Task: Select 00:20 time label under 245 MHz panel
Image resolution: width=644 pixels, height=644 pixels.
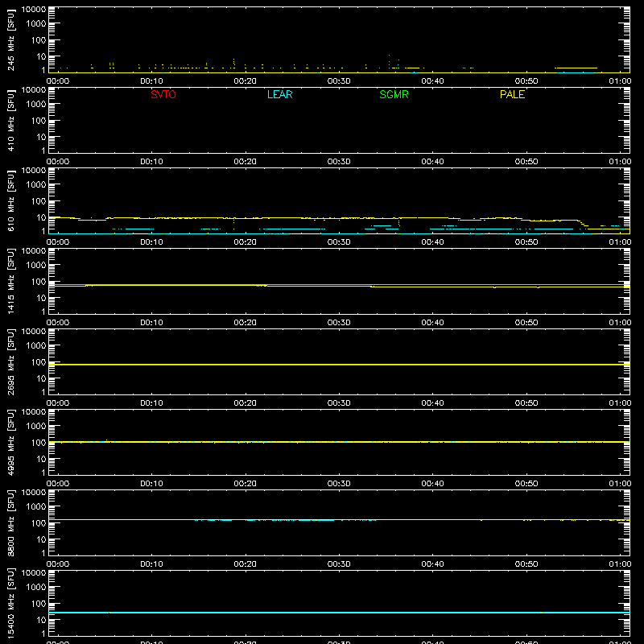Action: click(x=246, y=81)
